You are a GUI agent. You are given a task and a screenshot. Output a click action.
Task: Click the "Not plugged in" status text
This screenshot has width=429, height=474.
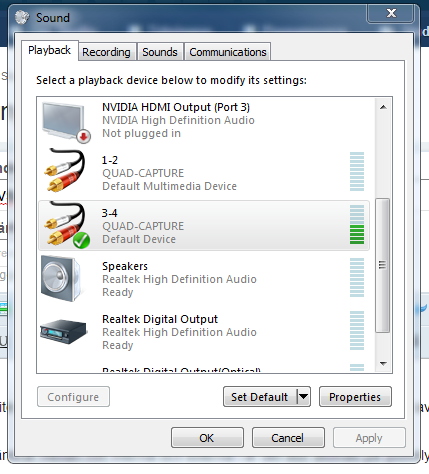tap(141, 133)
